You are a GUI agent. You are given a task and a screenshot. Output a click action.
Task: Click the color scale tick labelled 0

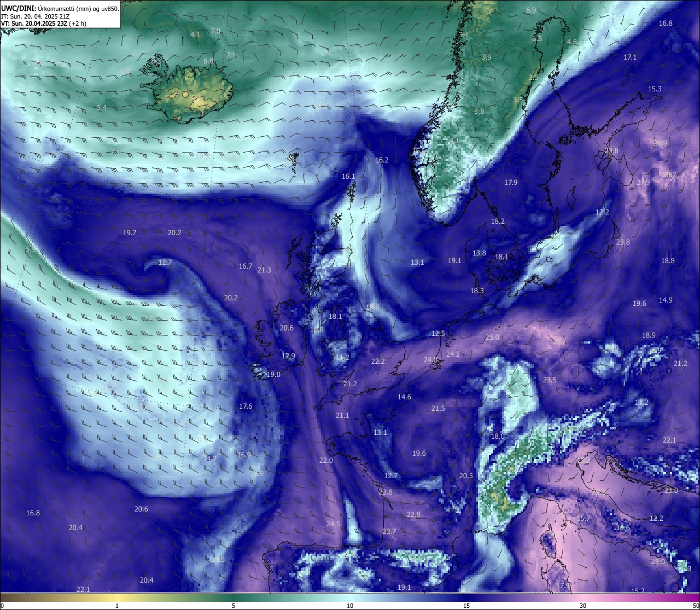2,606
